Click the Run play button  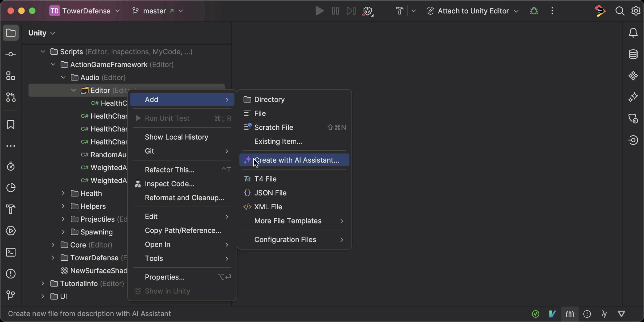click(x=319, y=11)
